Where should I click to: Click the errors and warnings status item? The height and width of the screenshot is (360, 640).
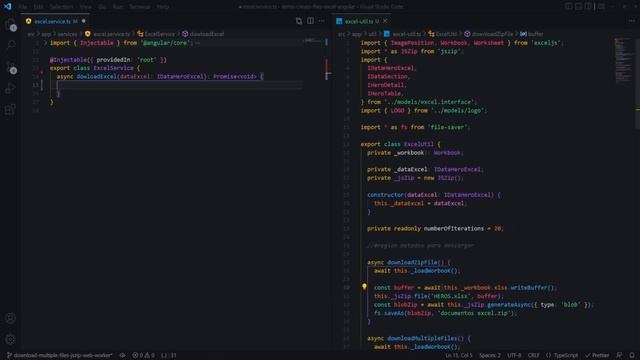(143, 356)
